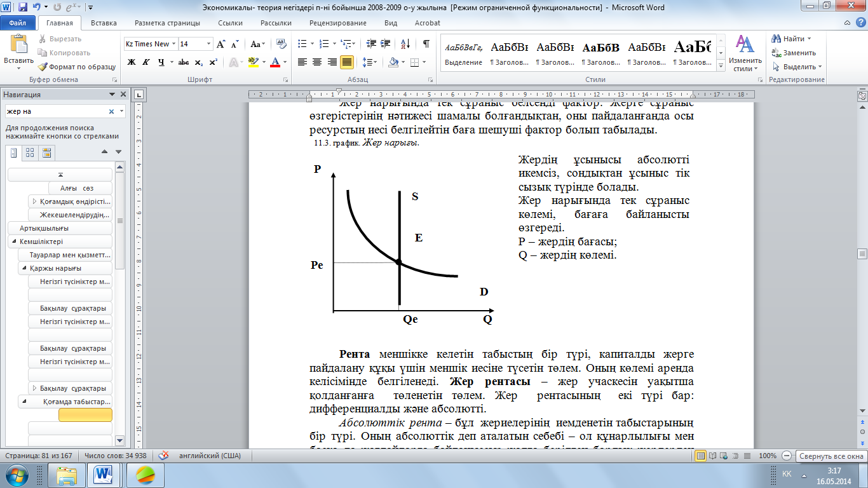Screen dimensions: 868x488
Task: Open text highlight color picker
Action: point(262,62)
